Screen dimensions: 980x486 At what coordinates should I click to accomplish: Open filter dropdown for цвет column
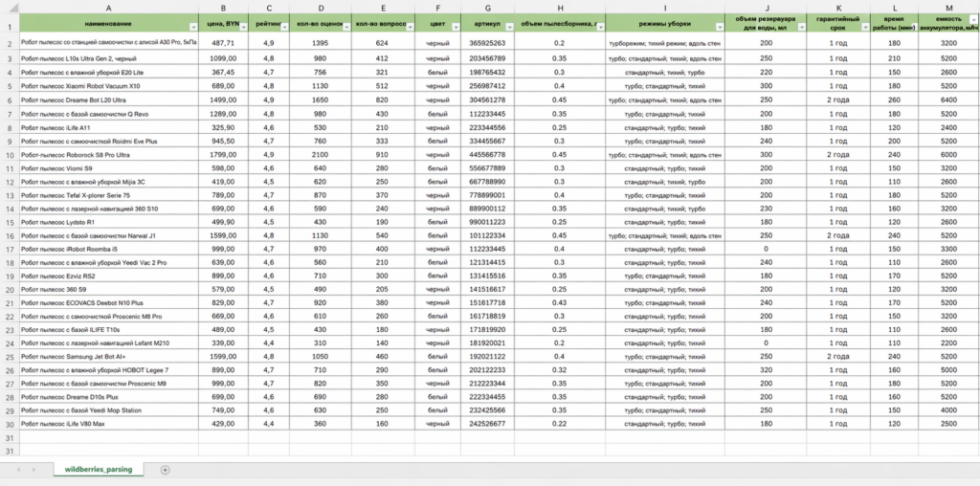tap(456, 28)
